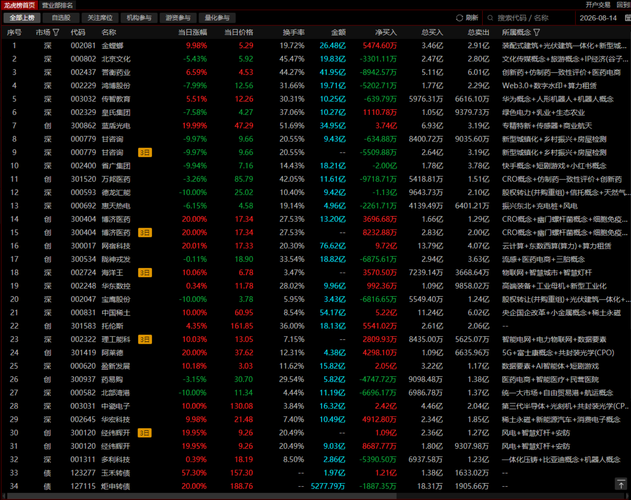The height and width of the screenshot is (500, 631).
Task: Sort by 净买入 column header
Action: 386,32
